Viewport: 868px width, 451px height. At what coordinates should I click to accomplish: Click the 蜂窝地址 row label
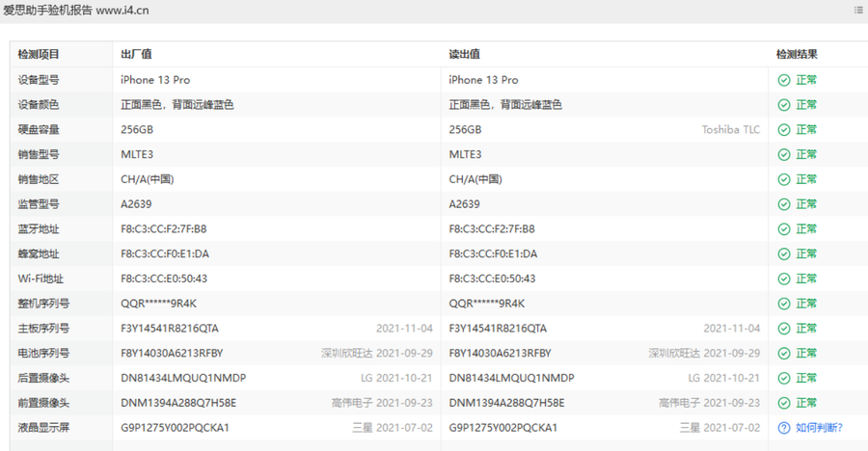(x=39, y=254)
